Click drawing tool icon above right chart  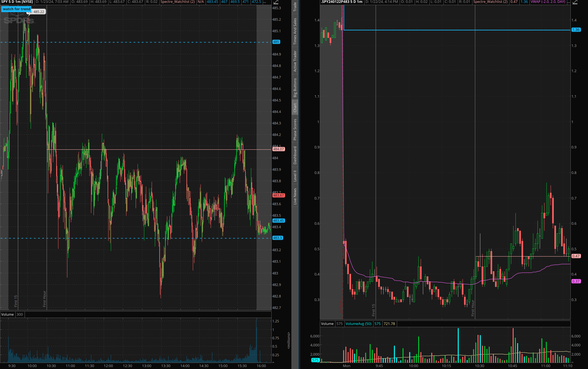(575, 2)
